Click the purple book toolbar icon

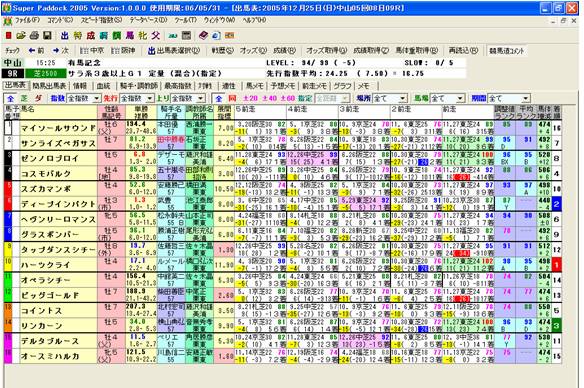[203, 35]
